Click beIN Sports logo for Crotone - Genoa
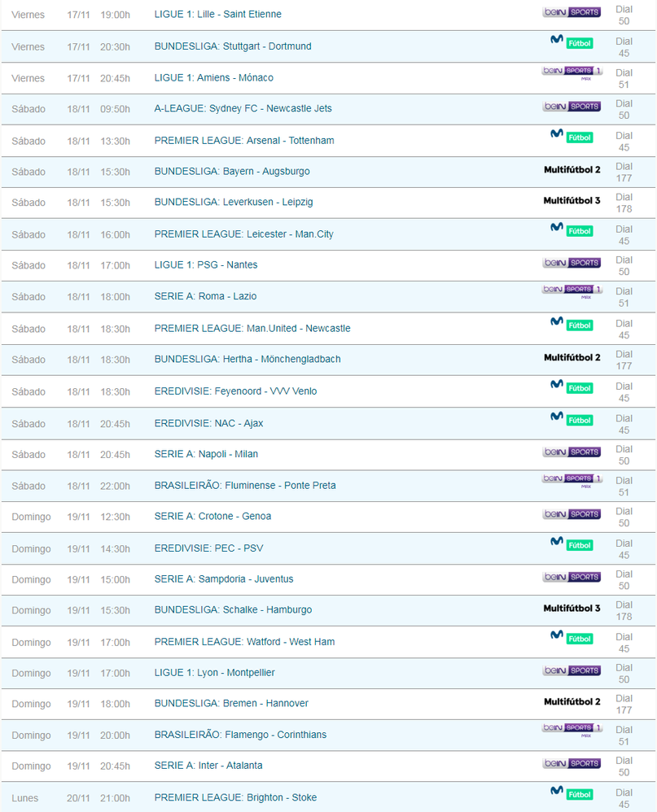 572,513
